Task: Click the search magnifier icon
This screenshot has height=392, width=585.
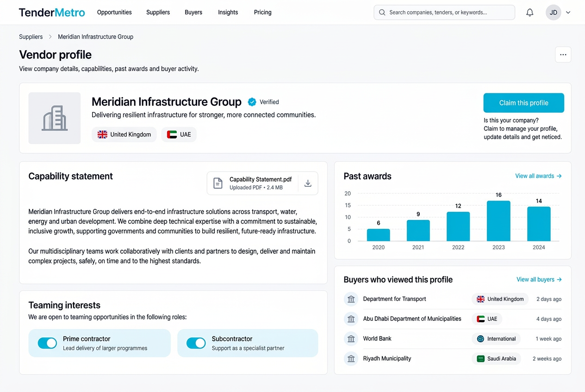Action: coord(382,12)
